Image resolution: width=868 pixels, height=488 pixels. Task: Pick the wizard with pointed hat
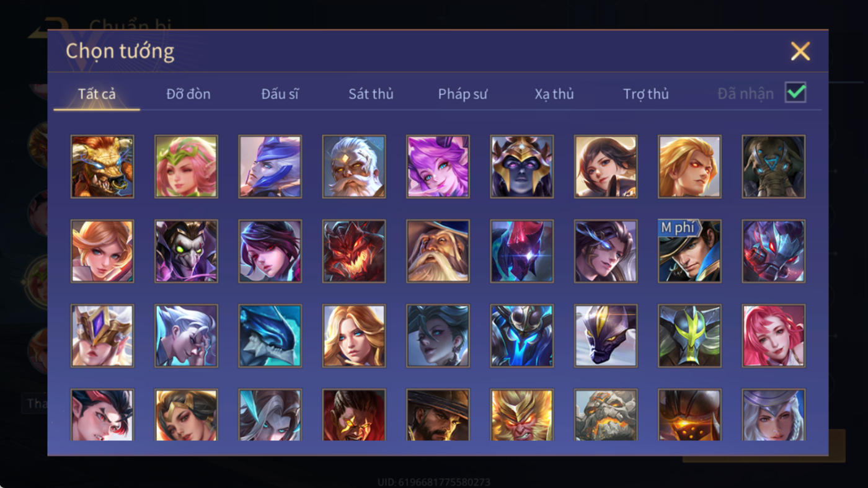click(x=438, y=251)
